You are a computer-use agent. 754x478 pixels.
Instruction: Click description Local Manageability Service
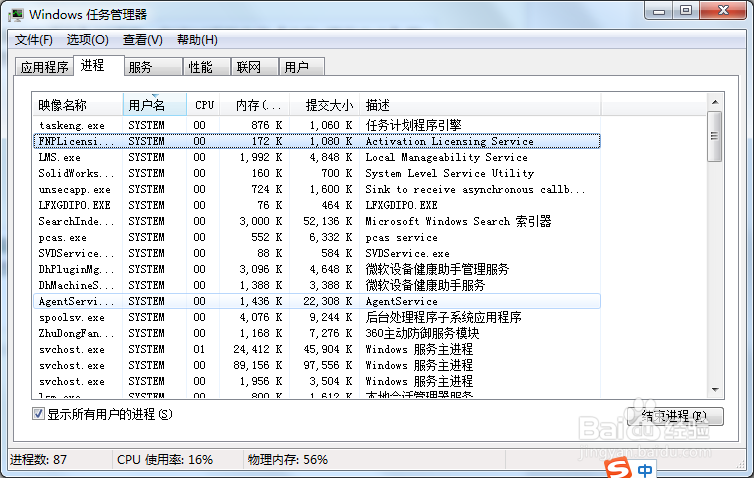(x=446, y=157)
